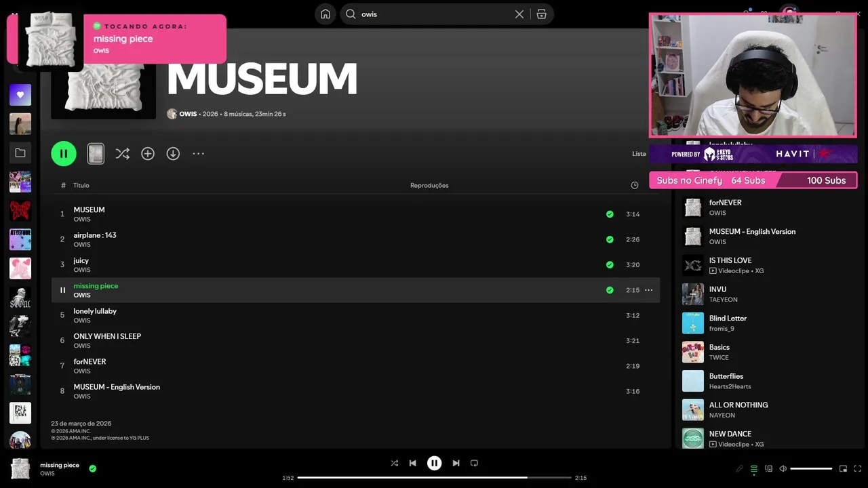This screenshot has height=488, width=868.
Task: Open fromis_9 artist link in queue
Action: 722,329
